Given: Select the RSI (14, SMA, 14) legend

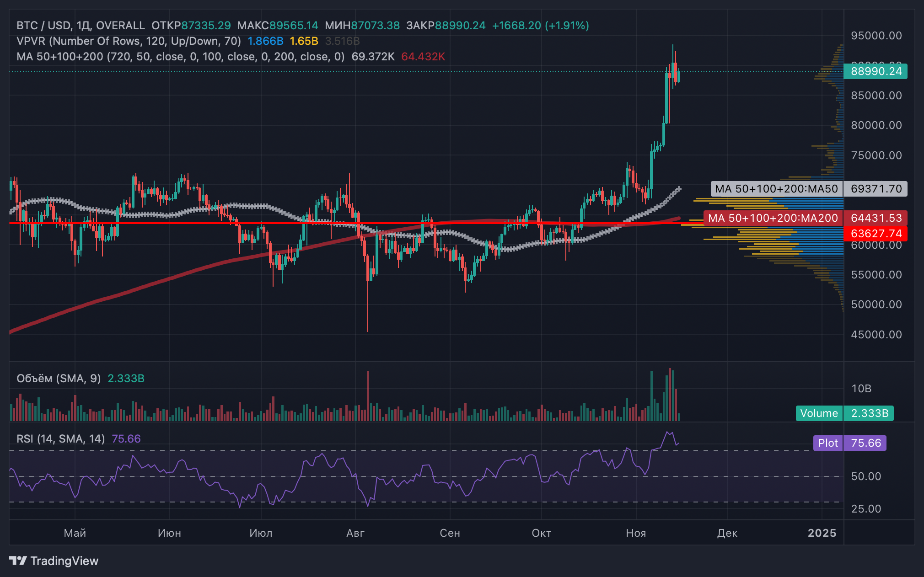Looking at the screenshot, I should pos(60,439).
